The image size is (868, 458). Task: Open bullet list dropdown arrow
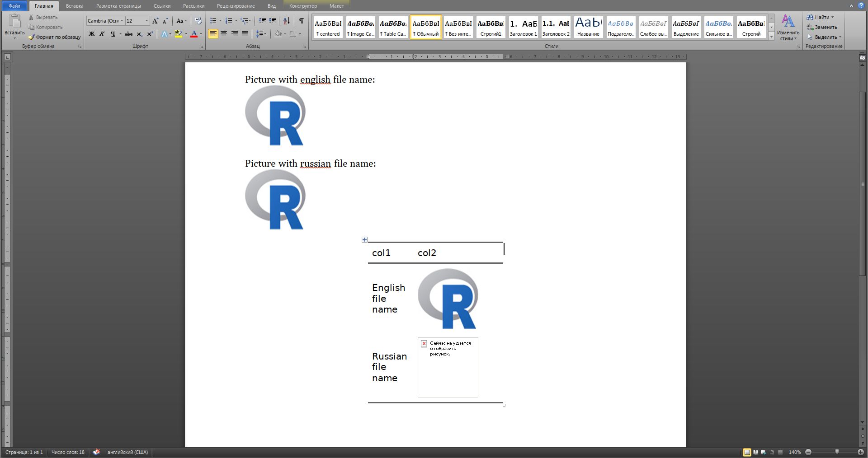[x=220, y=21]
